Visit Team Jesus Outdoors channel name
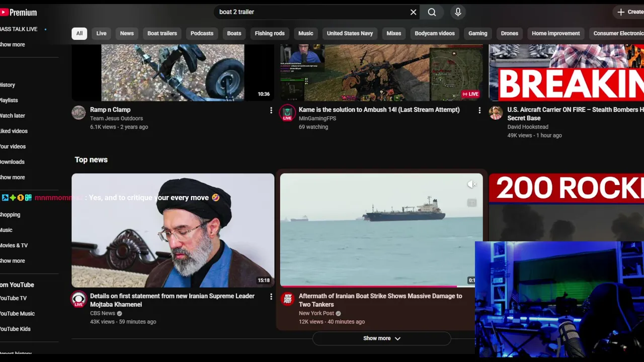 click(x=116, y=119)
